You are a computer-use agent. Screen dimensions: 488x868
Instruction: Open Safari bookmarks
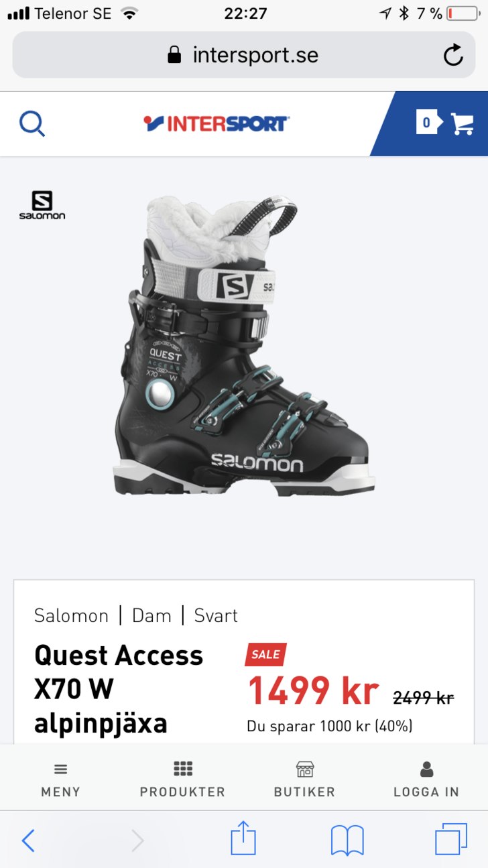[x=347, y=840]
